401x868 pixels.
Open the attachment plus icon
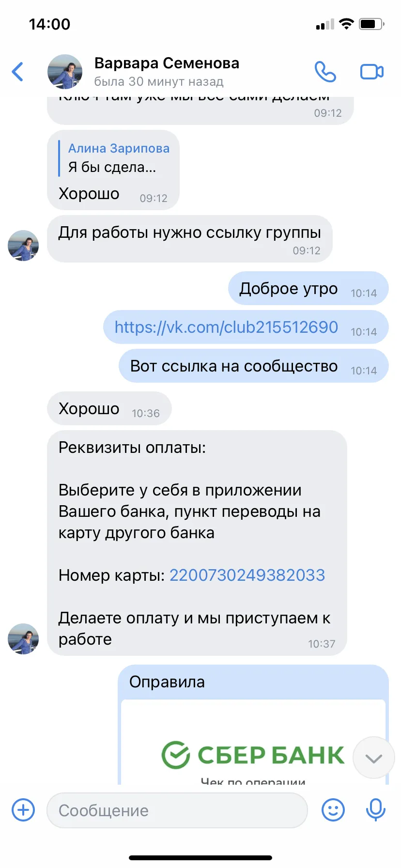[x=23, y=810]
